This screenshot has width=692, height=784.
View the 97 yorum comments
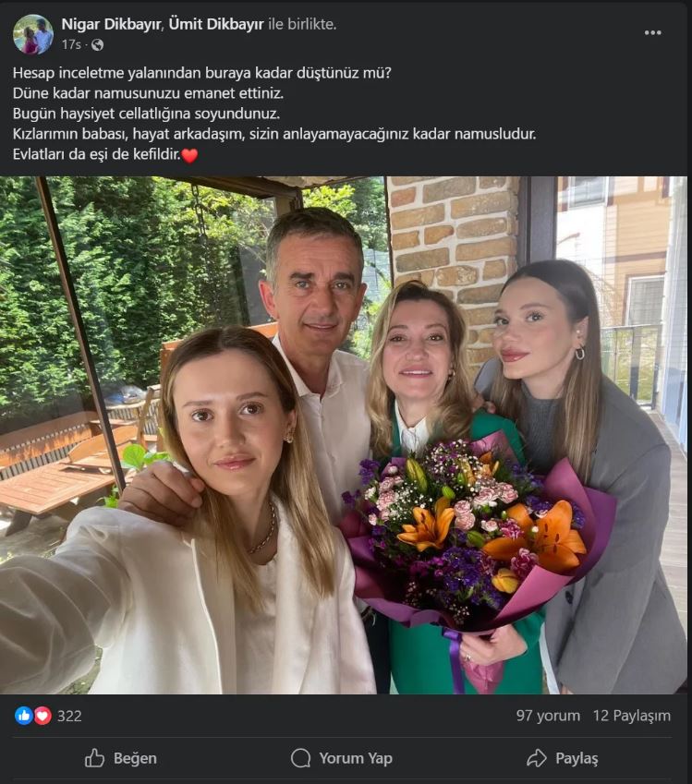548,716
